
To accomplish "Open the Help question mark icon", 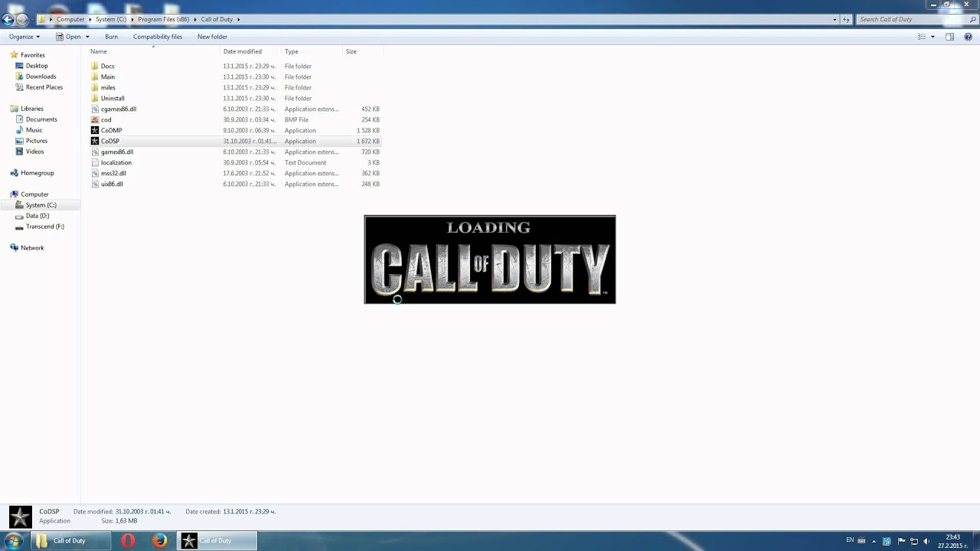I will 967,37.
